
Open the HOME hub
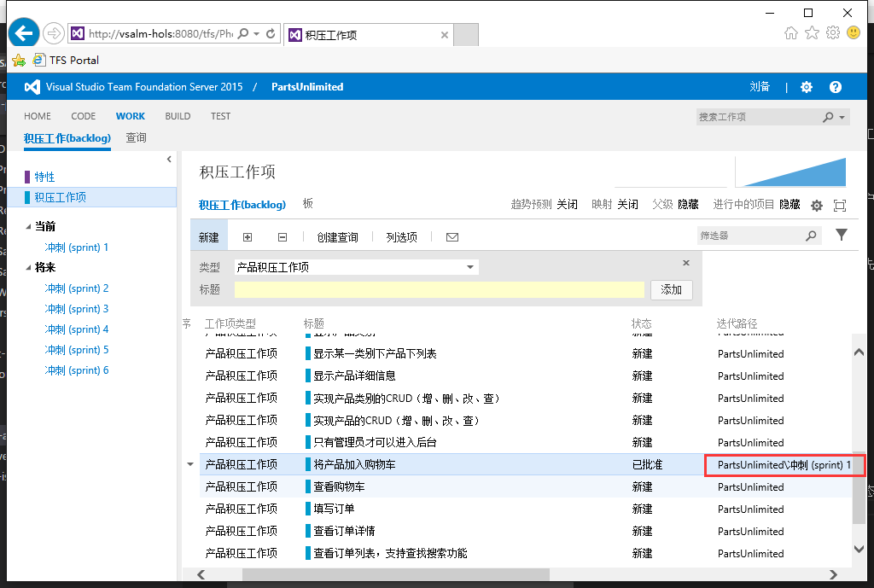38,116
